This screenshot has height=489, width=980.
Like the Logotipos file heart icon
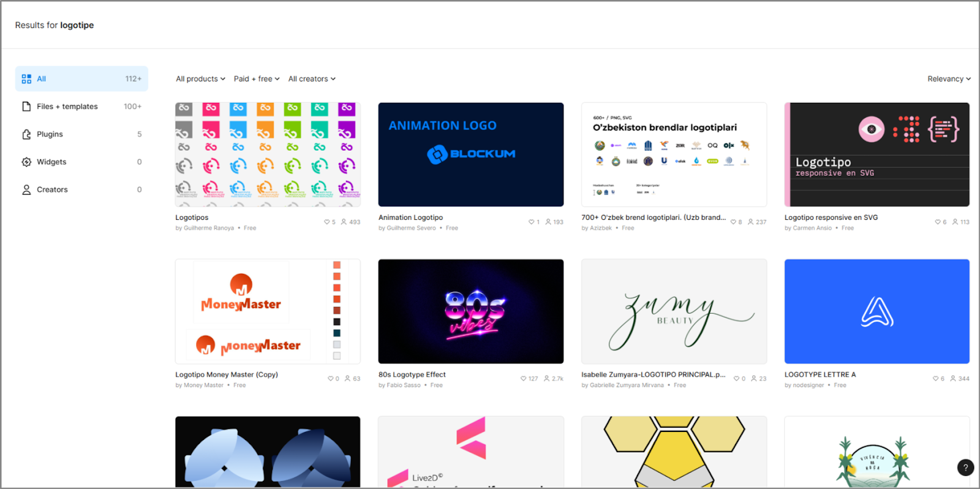pos(327,222)
